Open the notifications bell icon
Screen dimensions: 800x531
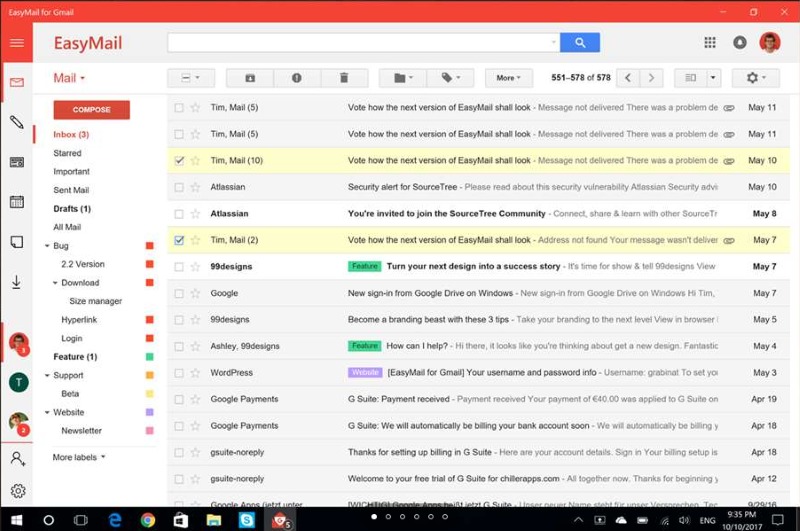739,43
